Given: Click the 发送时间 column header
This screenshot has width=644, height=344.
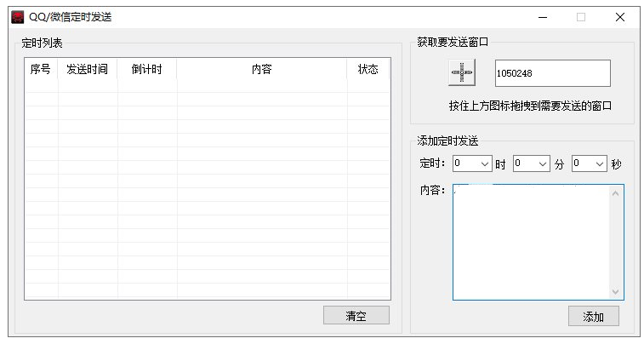Looking at the screenshot, I should pyautogui.click(x=87, y=70).
